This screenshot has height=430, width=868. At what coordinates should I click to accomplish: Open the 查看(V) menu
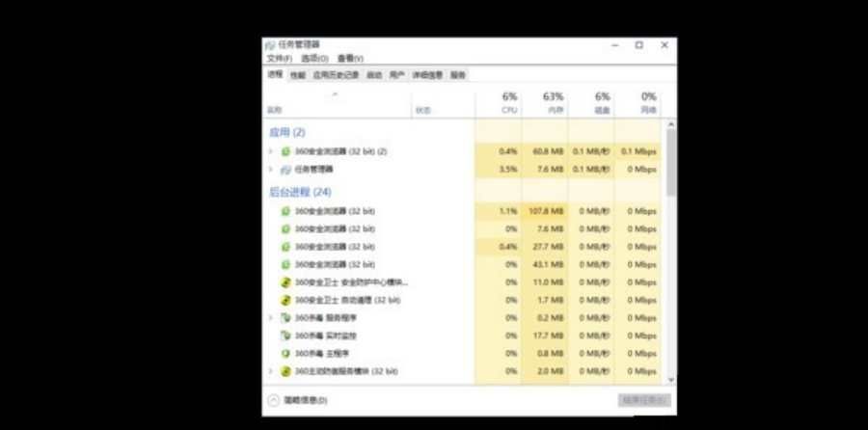click(350, 59)
